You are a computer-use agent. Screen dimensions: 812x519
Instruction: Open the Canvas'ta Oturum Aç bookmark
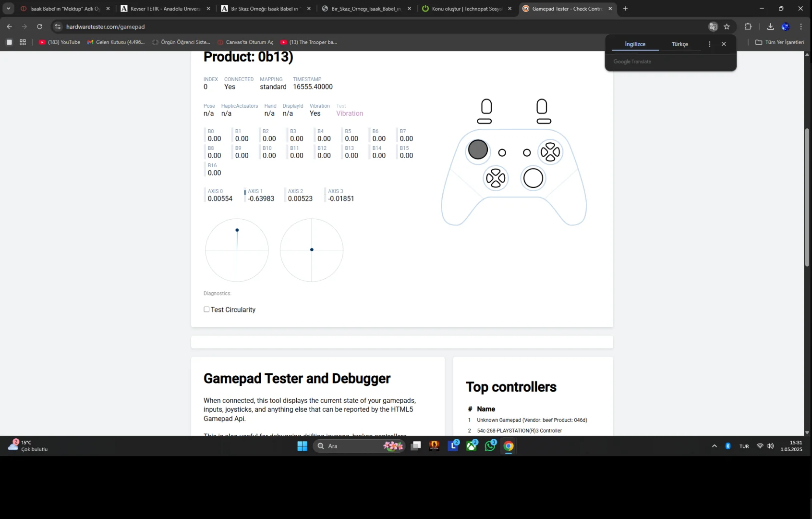tap(245, 42)
